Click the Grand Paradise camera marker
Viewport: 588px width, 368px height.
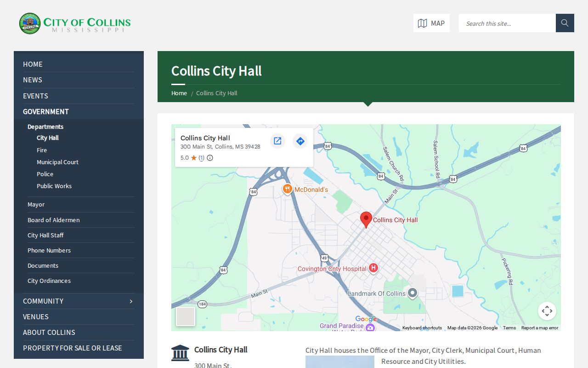pyautogui.click(x=370, y=328)
